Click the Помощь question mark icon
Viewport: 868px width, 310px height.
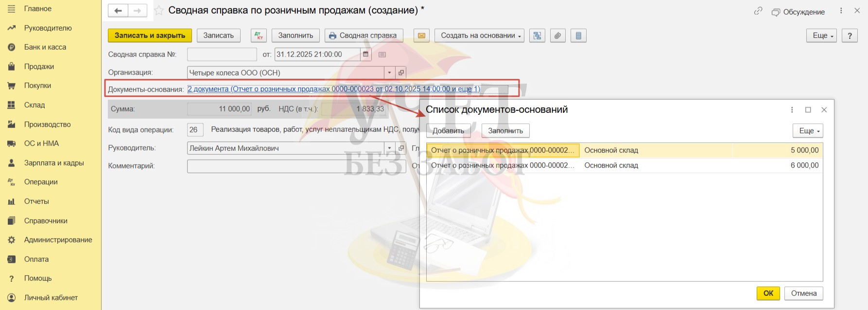point(12,278)
